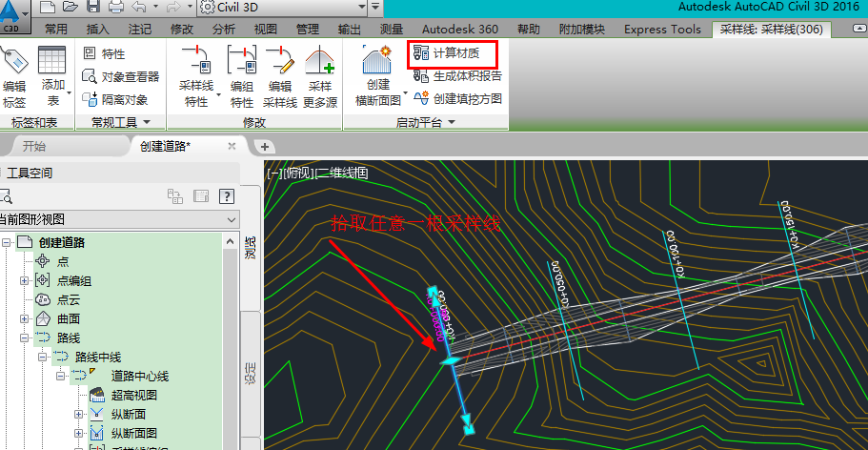The width and height of the screenshot is (868, 450).
Task: Click Create Mass Haul Diagram (创建填挖方图)
Action: pyautogui.click(x=457, y=98)
